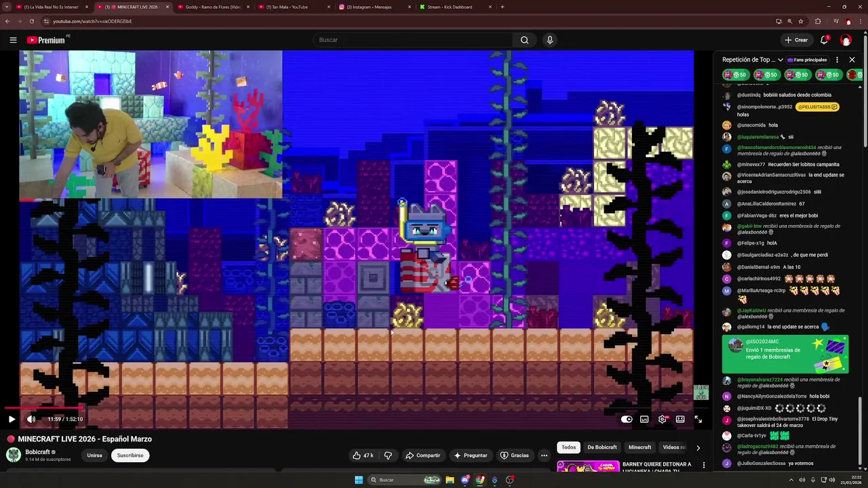This screenshot has width=868, height=488.
Task: Click the Preguntar button
Action: point(470,455)
